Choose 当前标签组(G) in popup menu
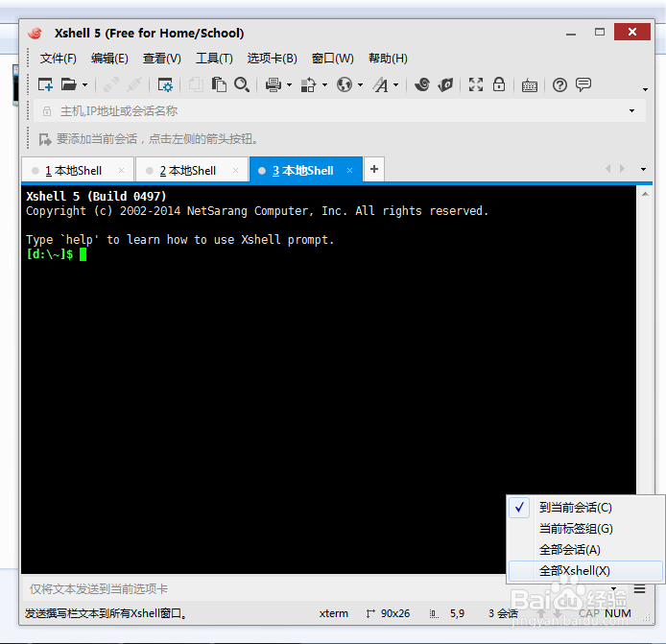The width and height of the screenshot is (666, 644). [585, 529]
